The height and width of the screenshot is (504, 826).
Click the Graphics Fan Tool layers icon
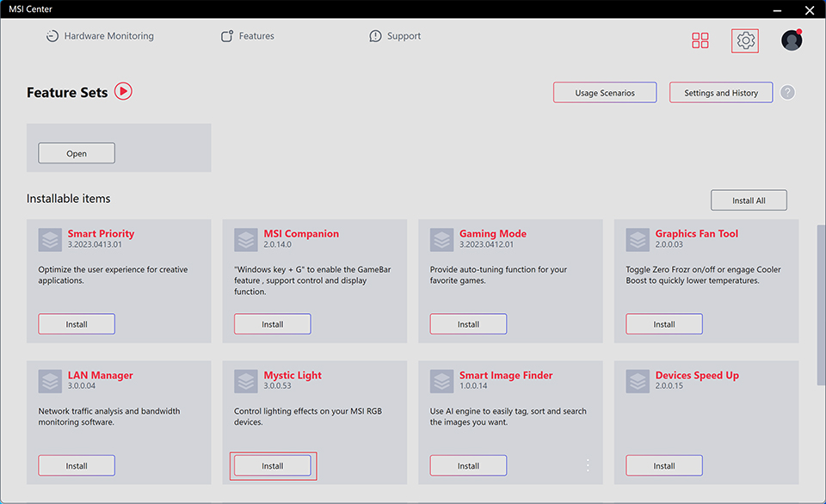tap(638, 240)
